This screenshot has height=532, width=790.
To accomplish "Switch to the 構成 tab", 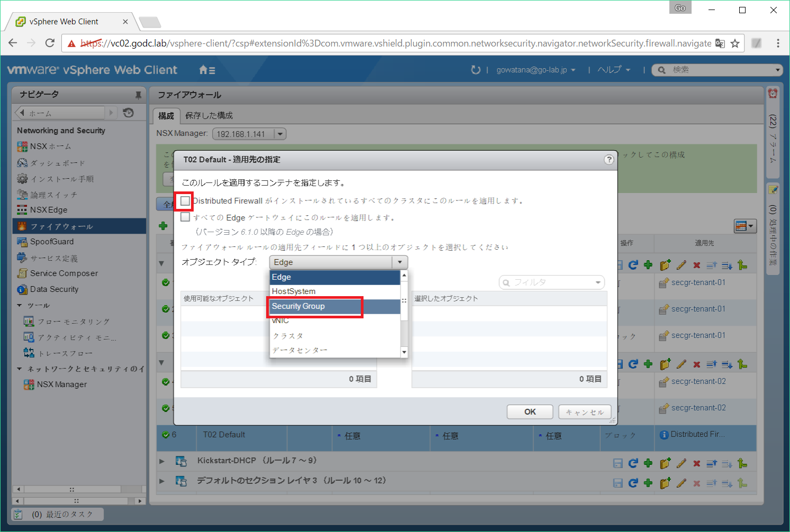I will [166, 116].
